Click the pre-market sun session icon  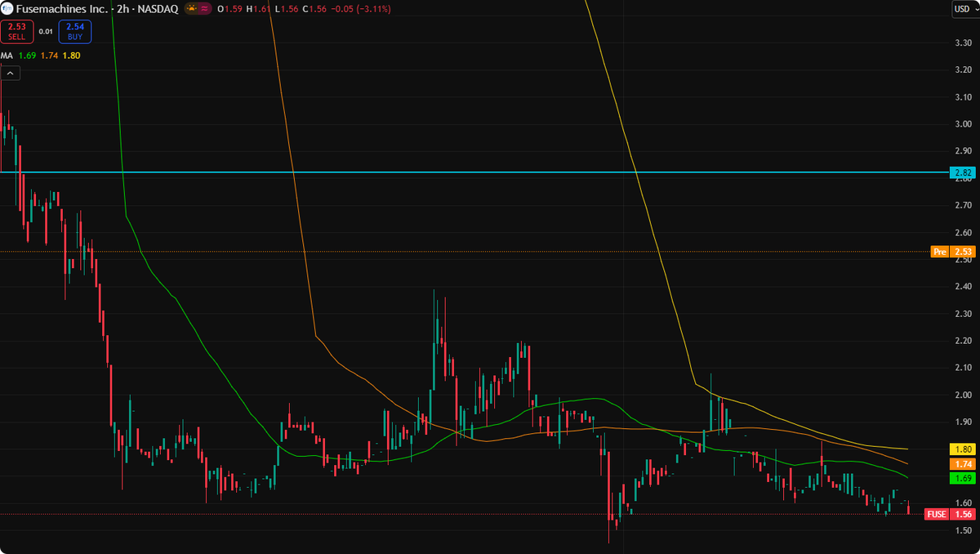[x=192, y=9]
